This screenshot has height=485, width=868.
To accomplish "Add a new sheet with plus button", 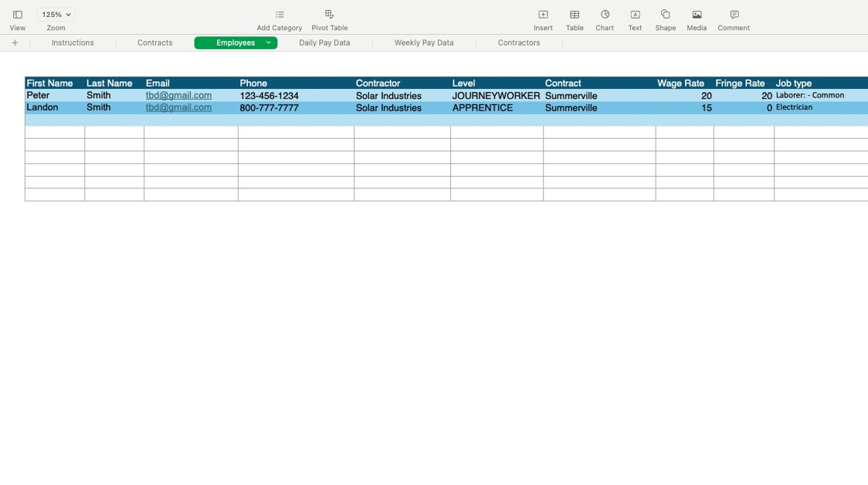I will pyautogui.click(x=15, y=43).
